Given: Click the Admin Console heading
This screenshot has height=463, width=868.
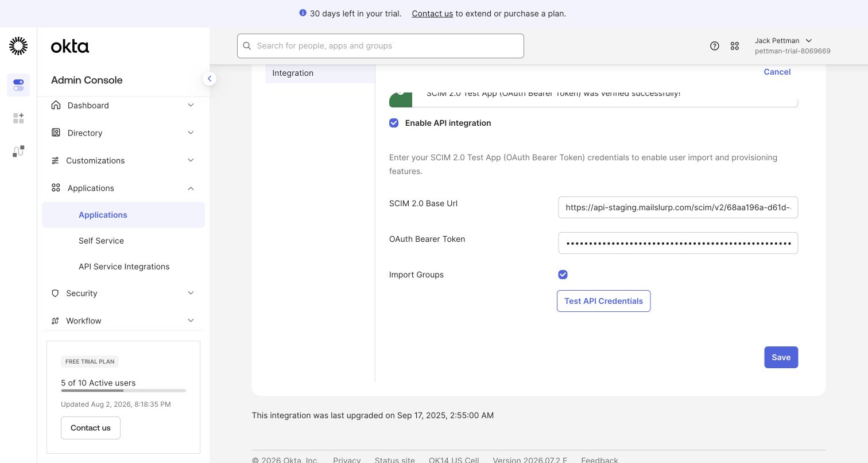Looking at the screenshot, I should (x=87, y=80).
